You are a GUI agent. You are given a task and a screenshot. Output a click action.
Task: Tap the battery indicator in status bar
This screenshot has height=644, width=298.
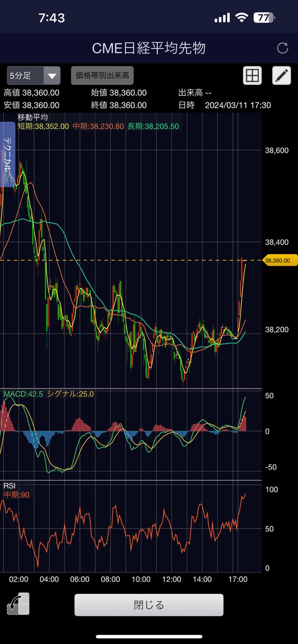tap(264, 18)
